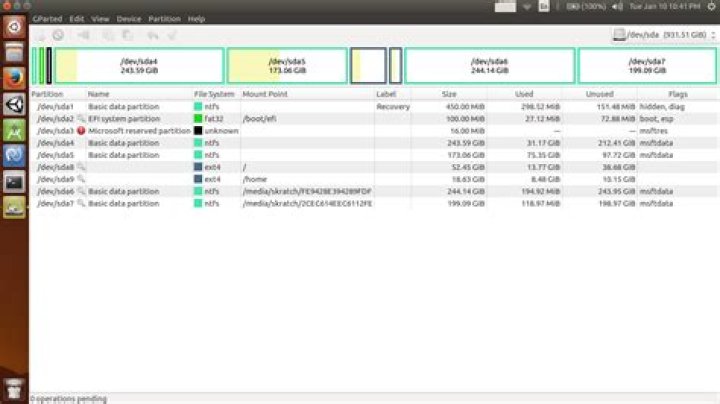Open the keyboard layout indicator
This screenshot has height=404, width=720.
tap(544, 6)
